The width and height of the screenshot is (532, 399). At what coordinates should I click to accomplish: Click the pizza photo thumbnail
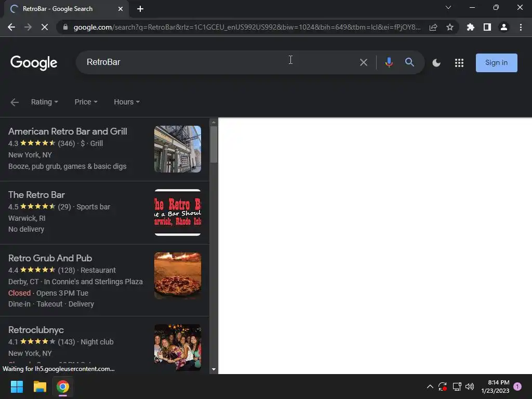178,276
